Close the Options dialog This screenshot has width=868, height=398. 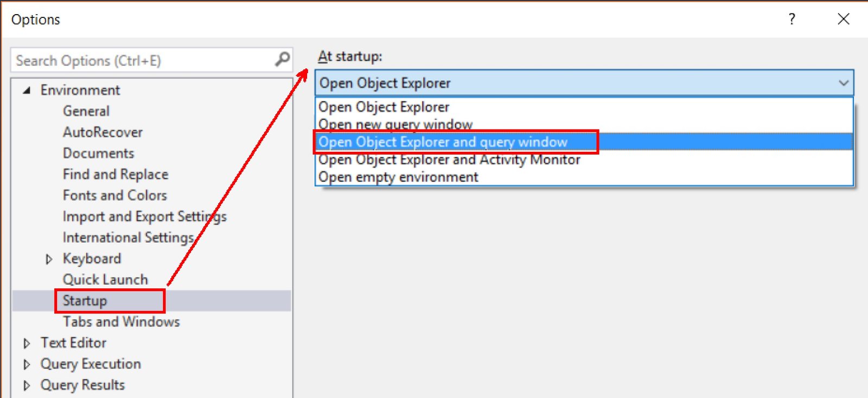coord(844,19)
